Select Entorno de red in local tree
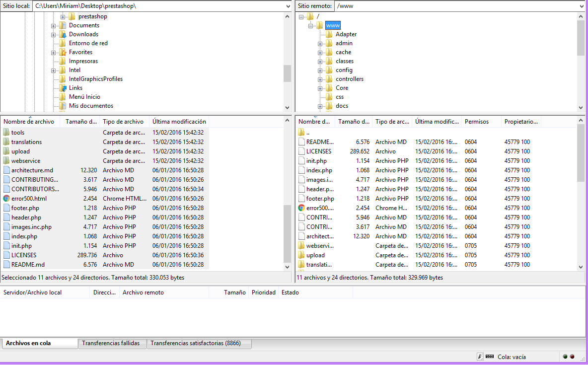The image size is (588, 365). [x=88, y=43]
